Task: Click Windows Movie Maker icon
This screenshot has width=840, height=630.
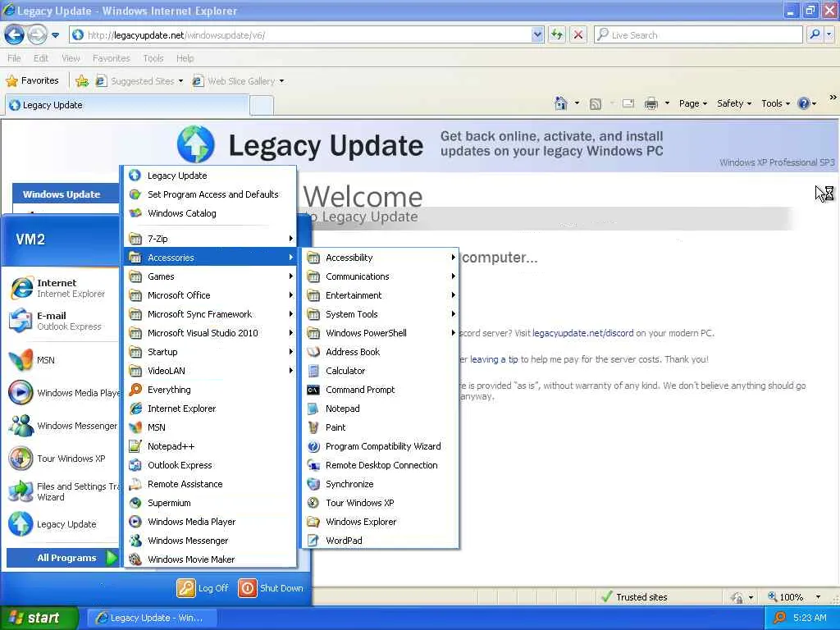Action: coord(135,559)
